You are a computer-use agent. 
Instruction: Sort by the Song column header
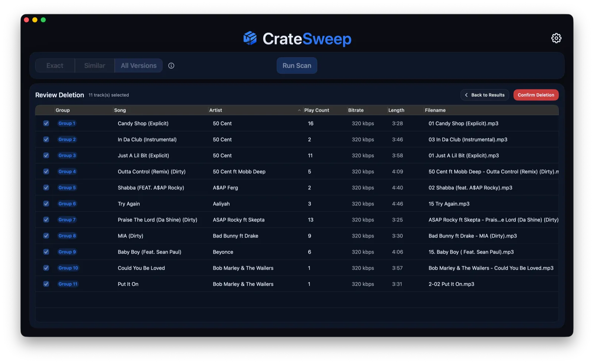[x=120, y=110]
